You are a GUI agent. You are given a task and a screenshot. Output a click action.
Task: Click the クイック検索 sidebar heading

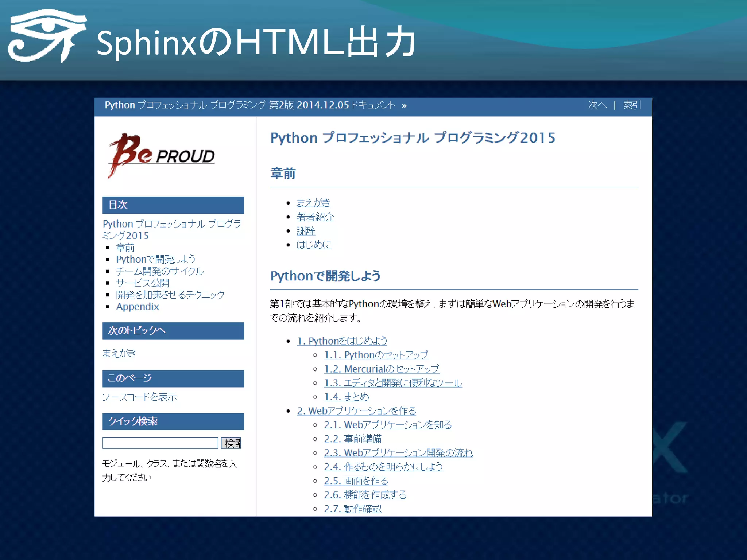click(173, 421)
